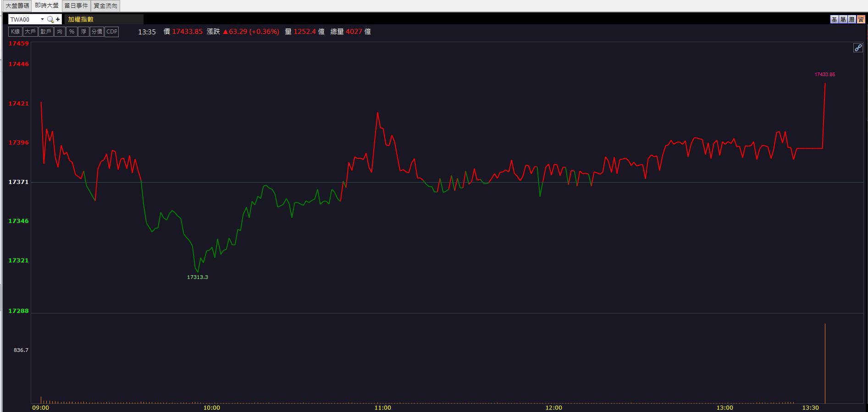The image size is (868, 412).
Task: Click the plus icon beside search
Action: pyautogui.click(x=58, y=19)
